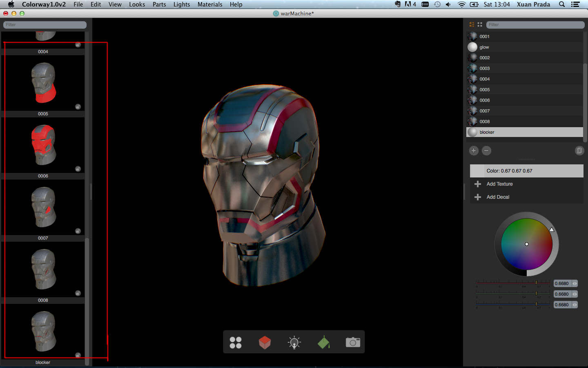
Task: Click the camera render icon
Action: 353,342
